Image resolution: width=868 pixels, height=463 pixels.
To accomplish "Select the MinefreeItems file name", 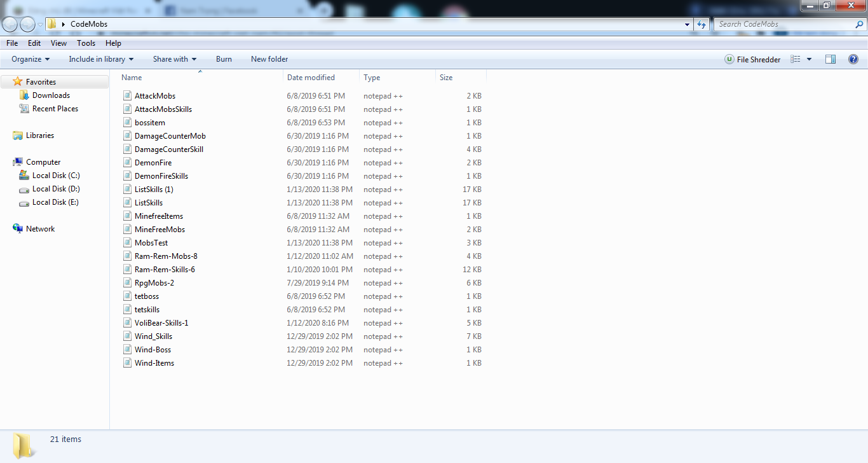I will (159, 216).
